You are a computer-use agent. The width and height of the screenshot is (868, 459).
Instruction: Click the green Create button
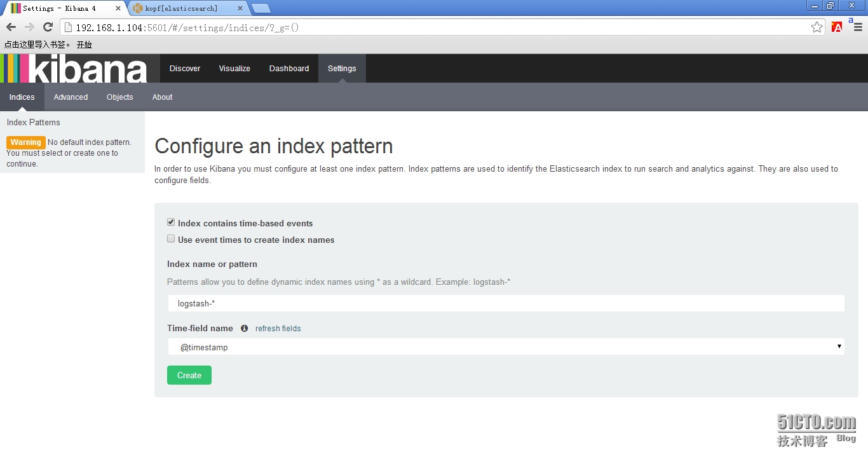click(189, 375)
